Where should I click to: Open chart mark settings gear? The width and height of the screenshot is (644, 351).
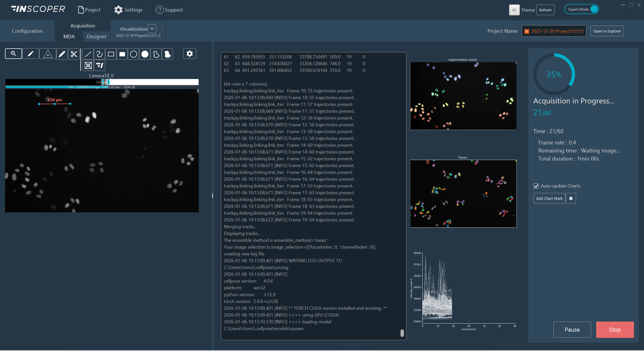(571, 198)
